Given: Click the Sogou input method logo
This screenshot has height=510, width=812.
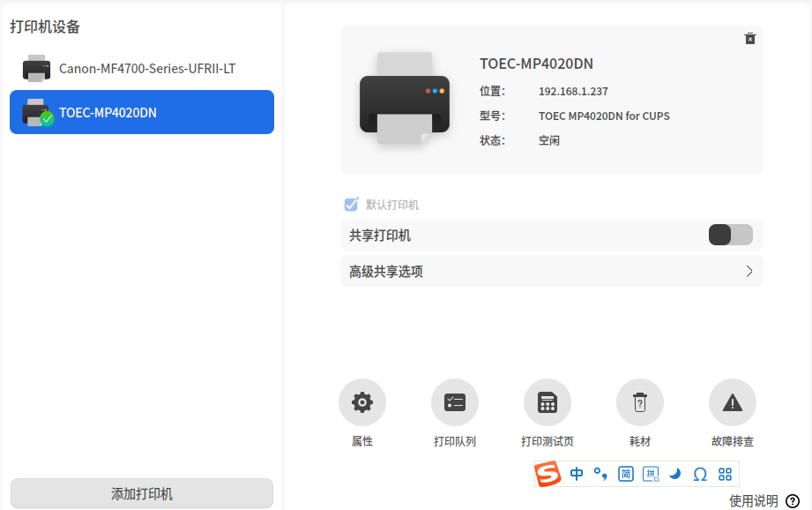Looking at the screenshot, I should coord(548,474).
